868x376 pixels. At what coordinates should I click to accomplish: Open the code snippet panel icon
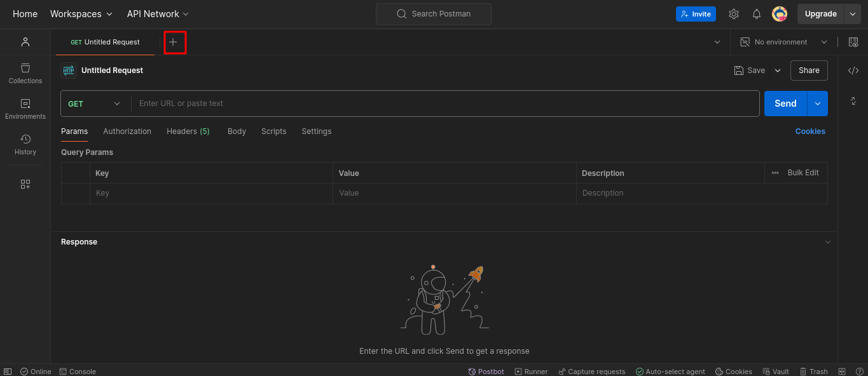pyautogui.click(x=853, y=70)
